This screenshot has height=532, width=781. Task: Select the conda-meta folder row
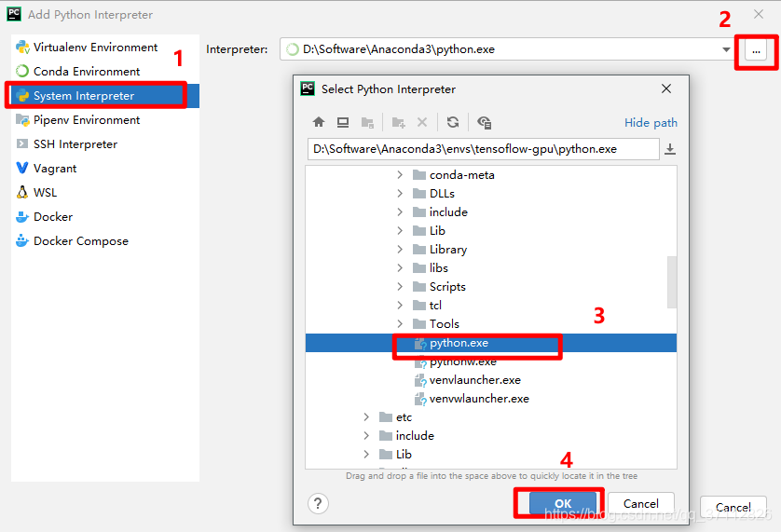(x=490, y=175)
